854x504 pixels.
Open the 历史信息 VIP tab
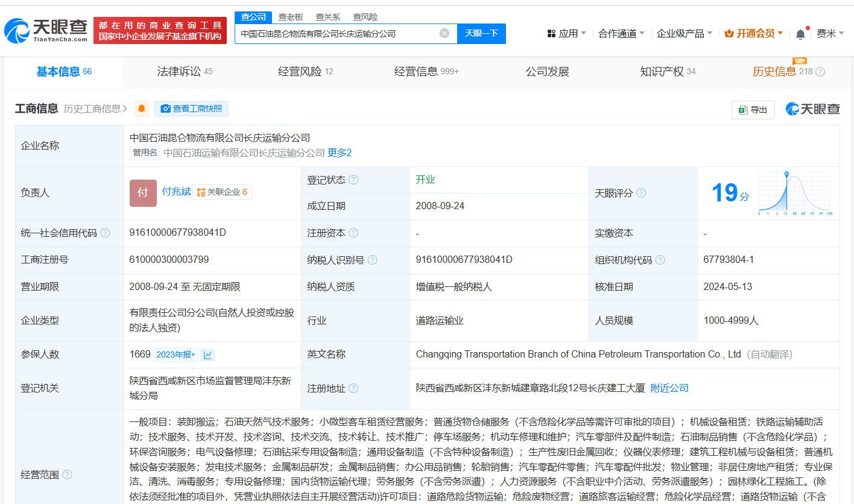tap(783, 72)
